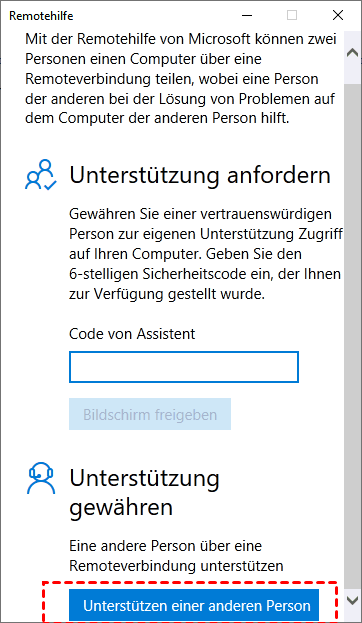Click the Bildschirm freigeben button
362x623 pixels.
point(150,414)
